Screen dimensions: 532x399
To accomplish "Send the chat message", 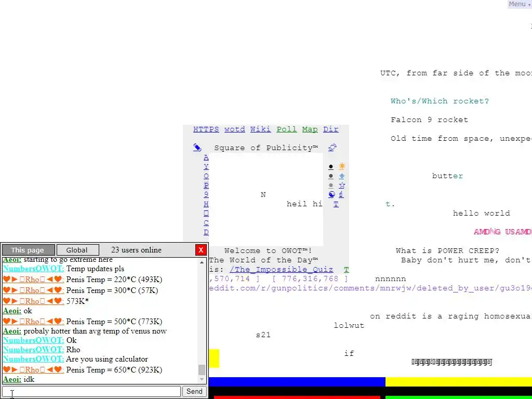I will pyautogui.click(x=194, y=391).
